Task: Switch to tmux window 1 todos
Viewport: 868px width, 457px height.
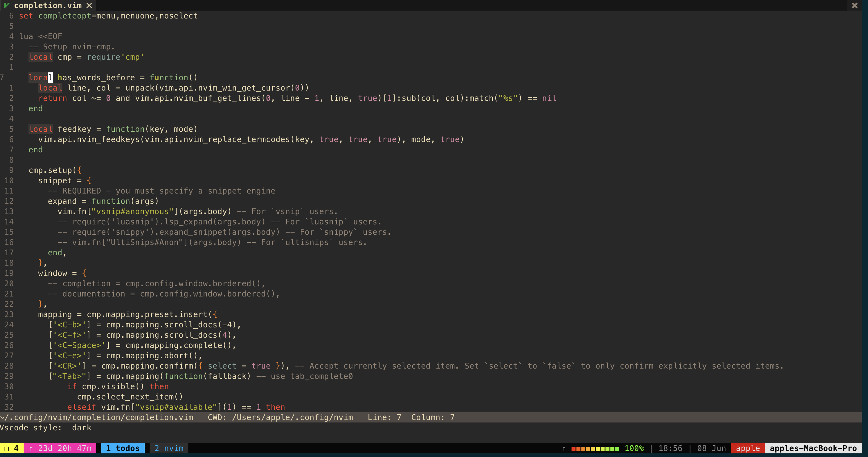Action: coord(123,448)
